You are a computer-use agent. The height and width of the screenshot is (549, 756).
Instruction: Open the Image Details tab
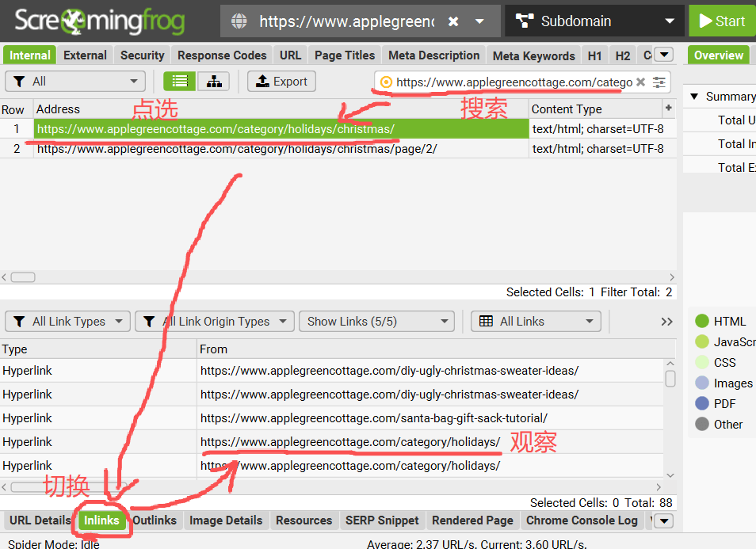click(x=226, y=520)
